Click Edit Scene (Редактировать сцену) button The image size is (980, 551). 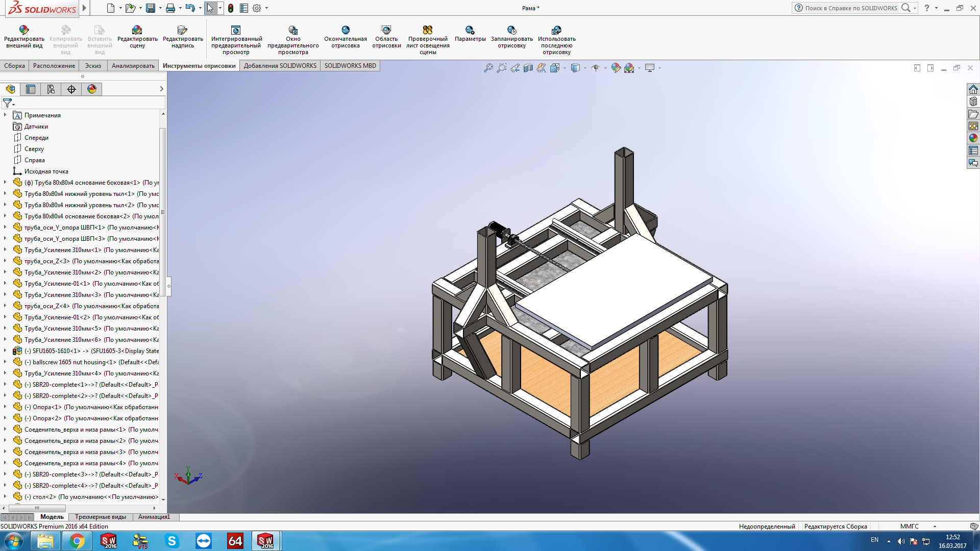137,31
